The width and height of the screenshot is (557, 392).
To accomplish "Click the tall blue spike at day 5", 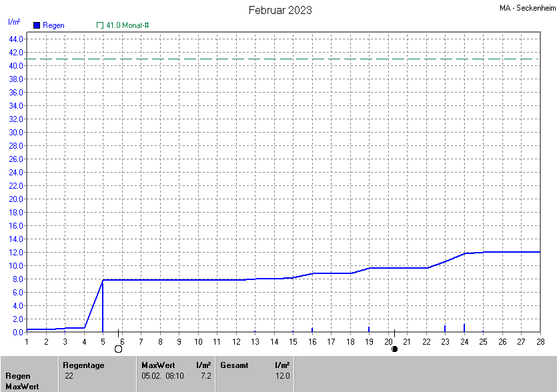I will (x=103, y=307).
